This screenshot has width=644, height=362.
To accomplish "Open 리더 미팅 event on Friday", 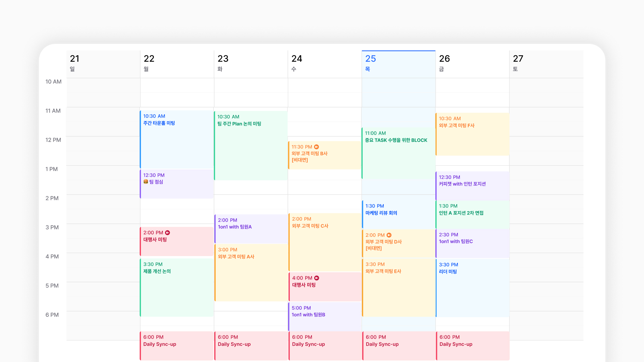I will coord(472,288).
